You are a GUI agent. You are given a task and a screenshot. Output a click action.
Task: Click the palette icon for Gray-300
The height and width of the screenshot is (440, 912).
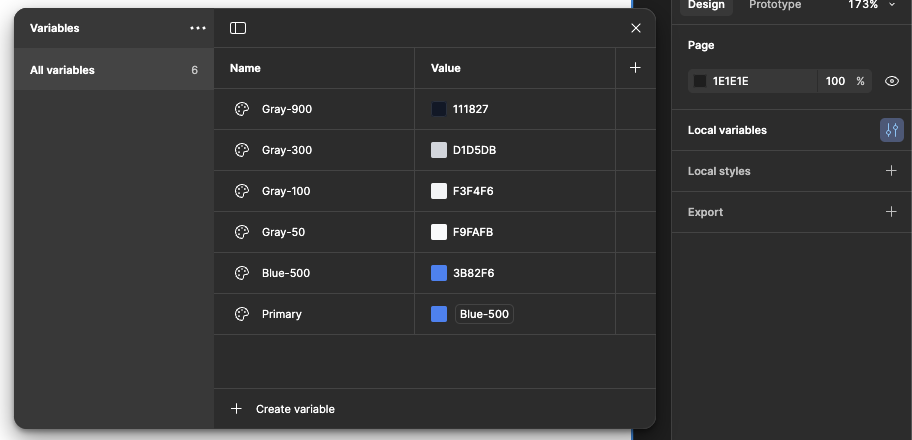(x=242, y=150)
